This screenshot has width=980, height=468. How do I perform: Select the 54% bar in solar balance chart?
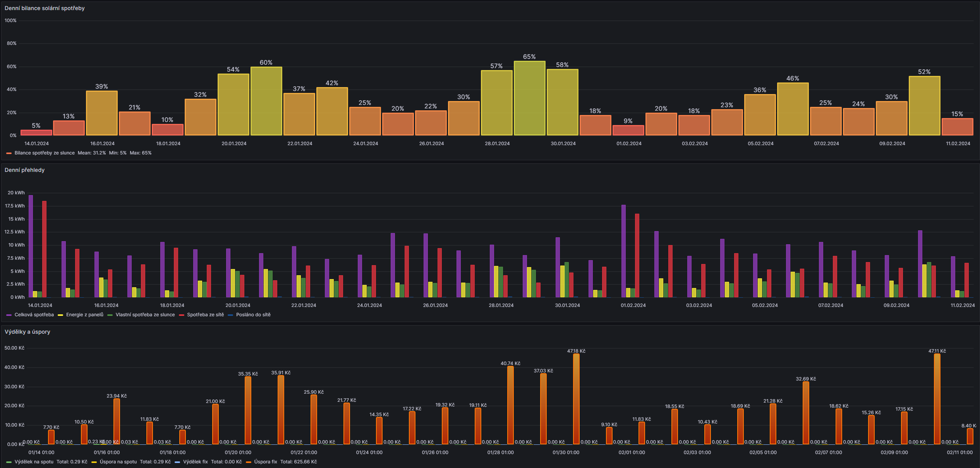(233, 105)
